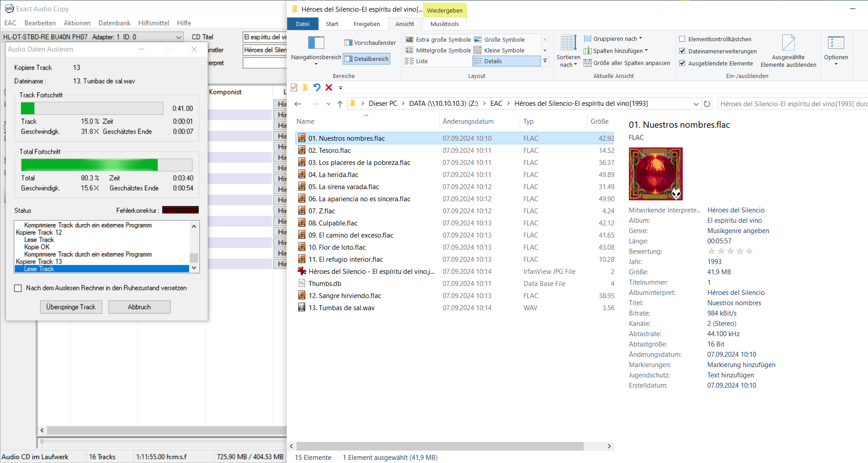Image resolution: width=868 pixels, height=463 pixels.
Task: Expand the layout gallery more arrow
Action: click(545, 61)
